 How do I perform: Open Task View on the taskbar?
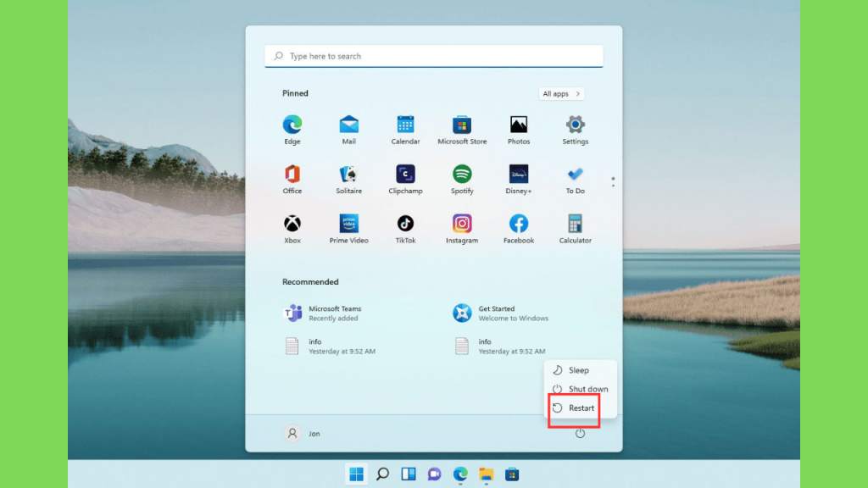(x=409, y=474)
